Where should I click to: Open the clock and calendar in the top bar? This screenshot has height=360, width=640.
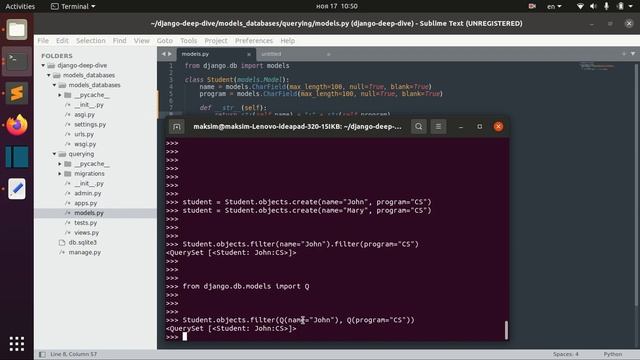[x=337, y=6]
